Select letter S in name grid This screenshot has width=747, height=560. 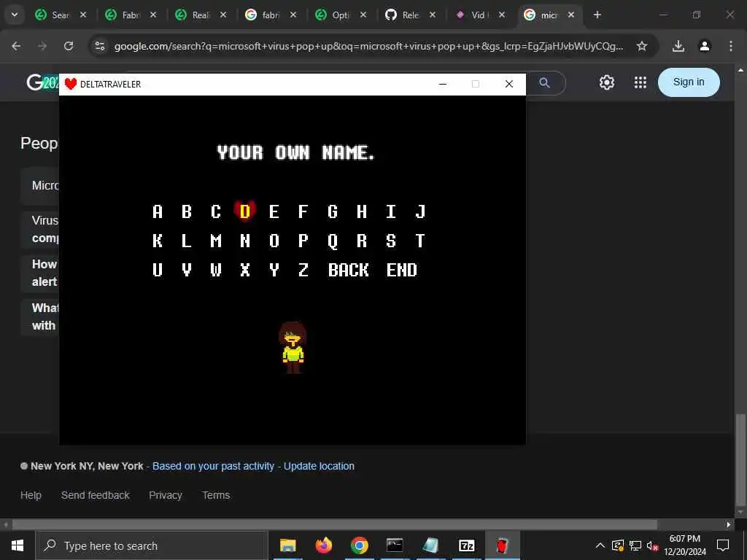pyautogui.click(x=391, y=241)
